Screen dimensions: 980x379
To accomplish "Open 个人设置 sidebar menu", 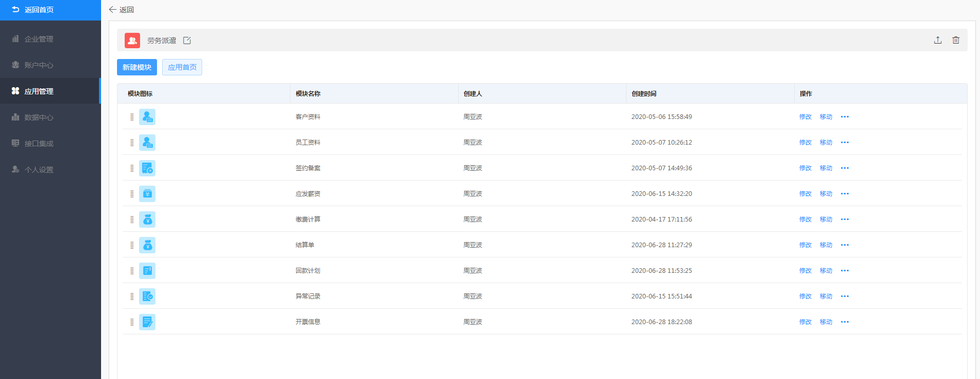I will pyautogui.click(x=50, y=170).
